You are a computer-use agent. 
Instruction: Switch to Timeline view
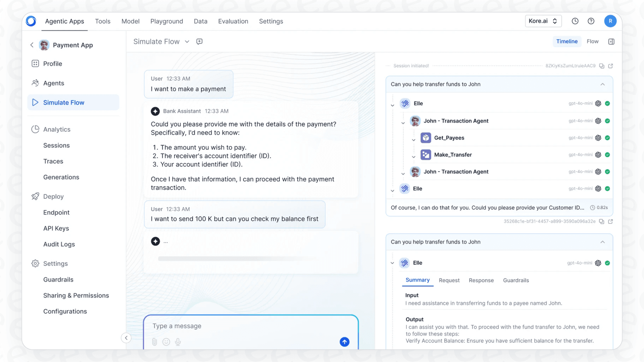[567, 41]
